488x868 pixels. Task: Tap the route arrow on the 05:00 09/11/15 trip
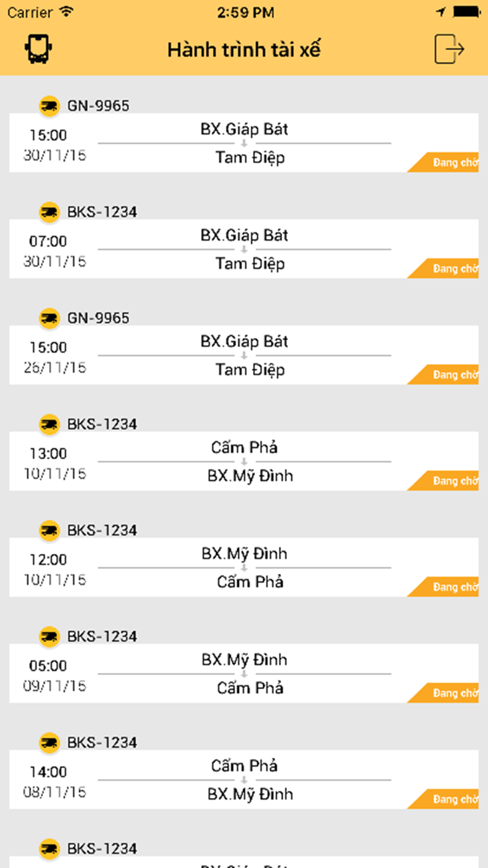point(244,674)
